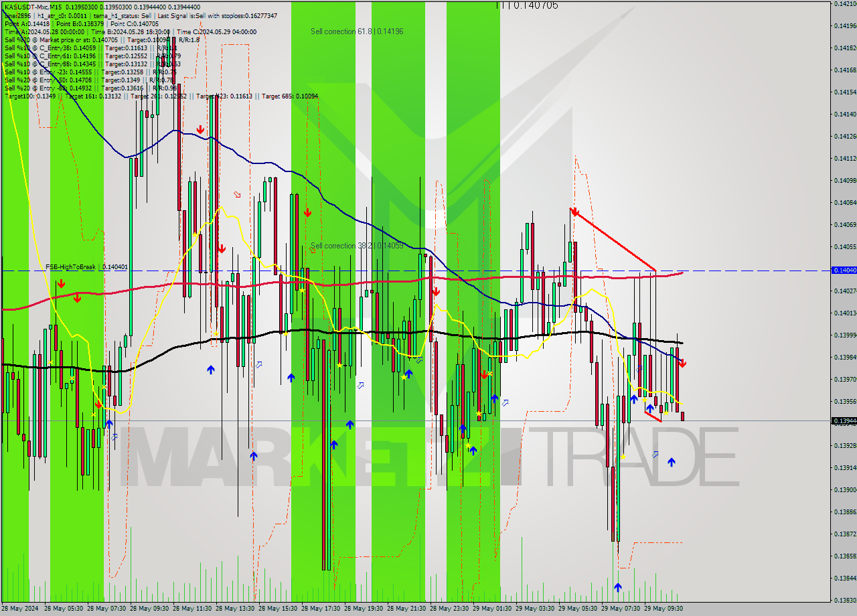Click the 'Sell %20 @ Market price' line

click(102, 40)
